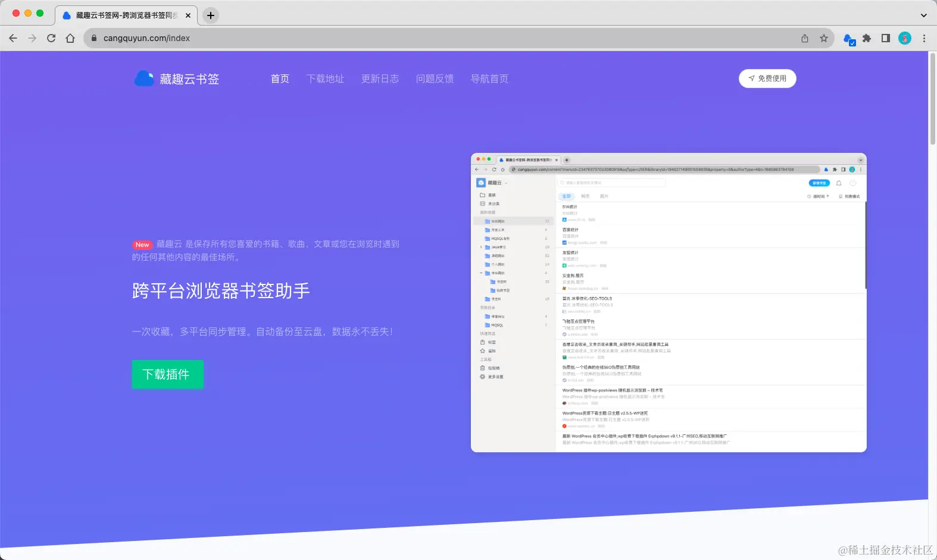
Task: Open the Chrome three-dot menu
Action: coord(924,38)
